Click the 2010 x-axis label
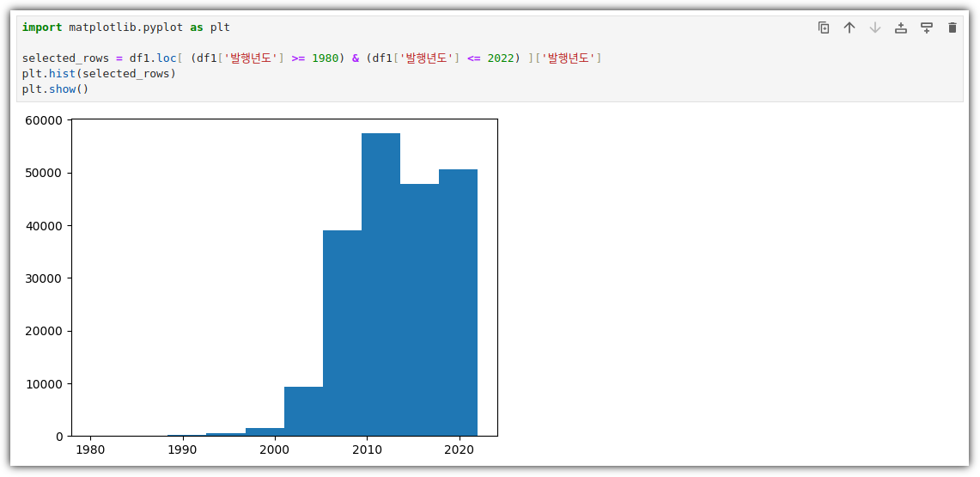The height and width of the screenshot is (477, 980). [367, 449]
